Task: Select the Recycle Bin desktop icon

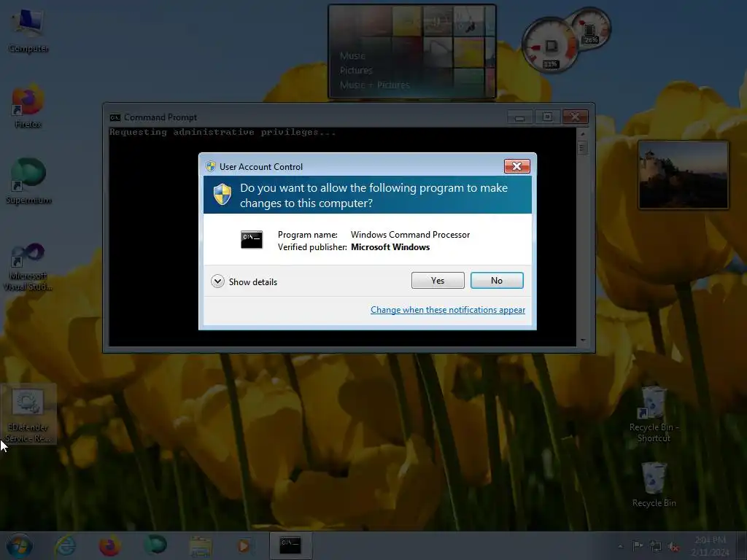Action: point(654,484)
